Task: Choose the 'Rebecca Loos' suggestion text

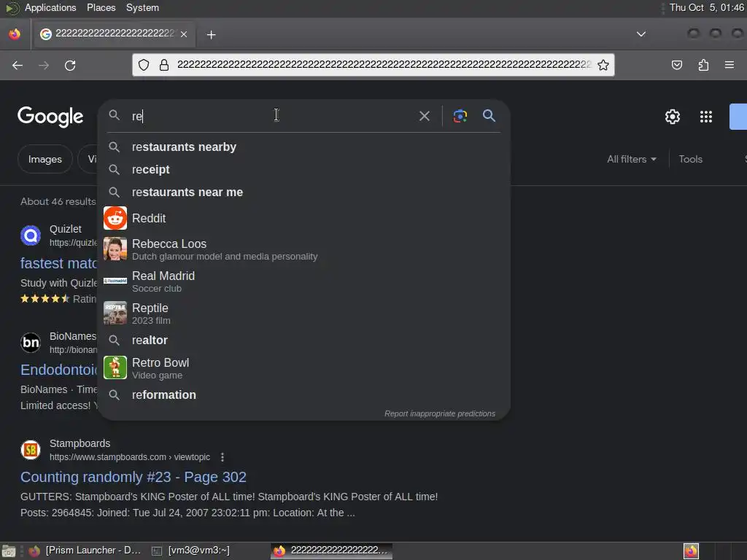Action: coord(169,244)
